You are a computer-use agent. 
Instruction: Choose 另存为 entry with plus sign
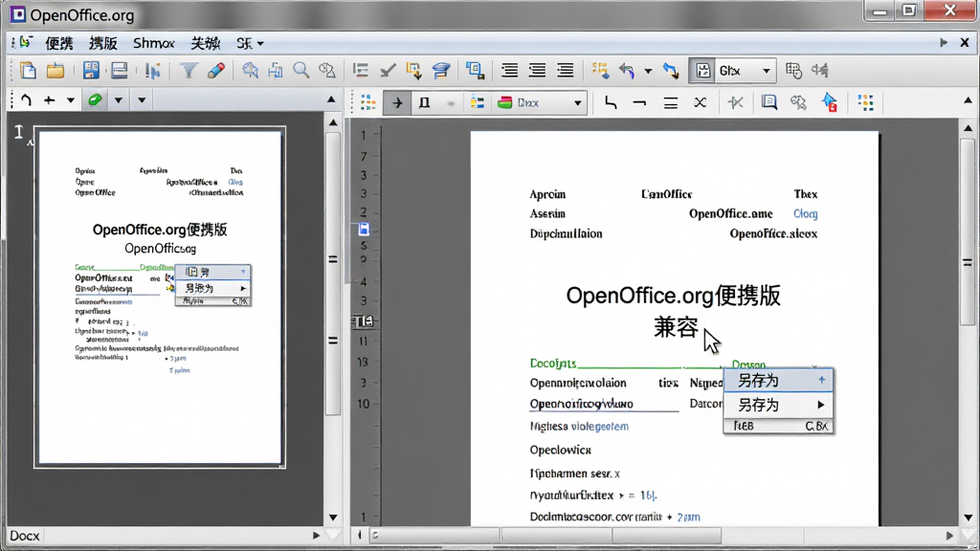pyautogui.click(x=778, y=380)
